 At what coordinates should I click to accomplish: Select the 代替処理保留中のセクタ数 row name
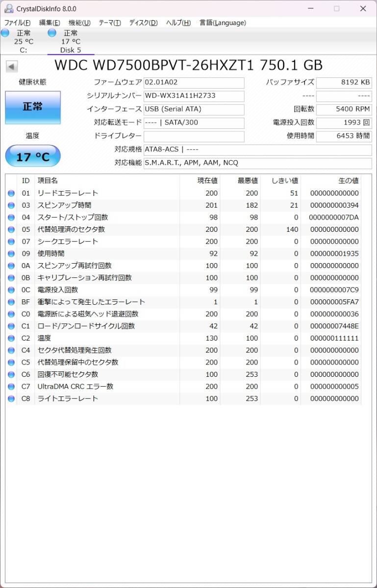click(x=77, y=363)
